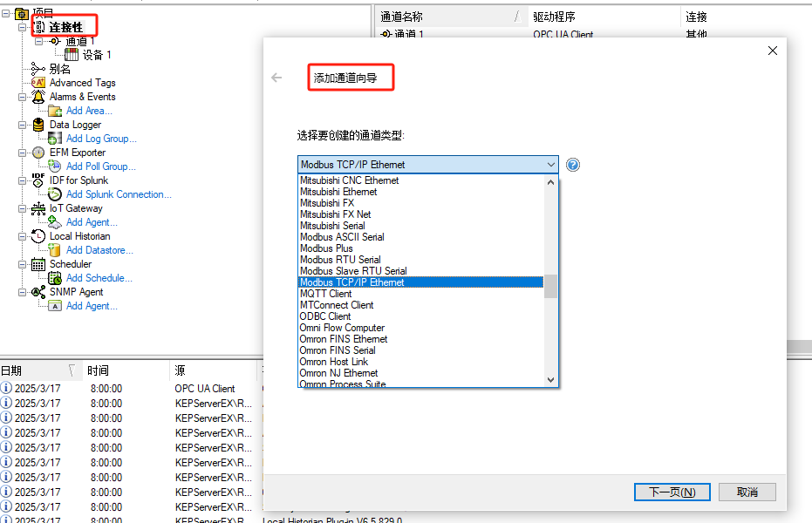Click the Add Log Group icon
Viewport: 812px width, 523px height.
tap(55, 138)
